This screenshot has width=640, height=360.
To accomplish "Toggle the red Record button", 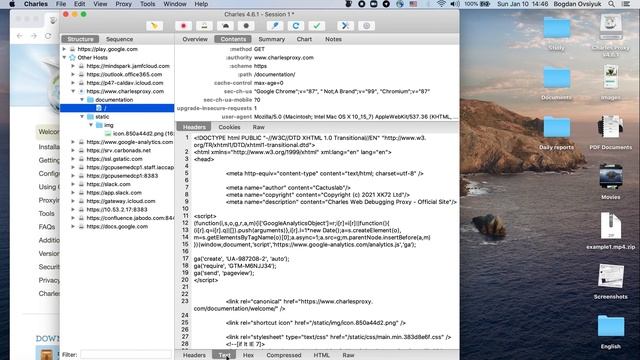I will tap(183, 26).
